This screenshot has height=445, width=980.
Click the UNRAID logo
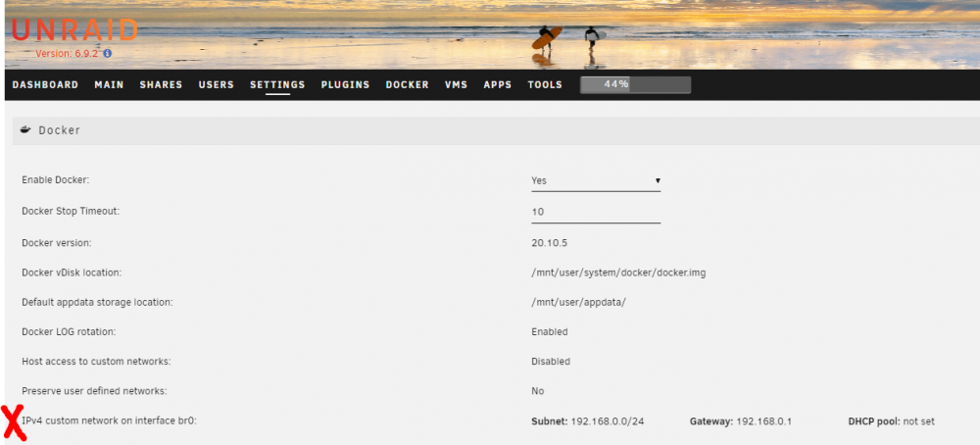(74, 30)
